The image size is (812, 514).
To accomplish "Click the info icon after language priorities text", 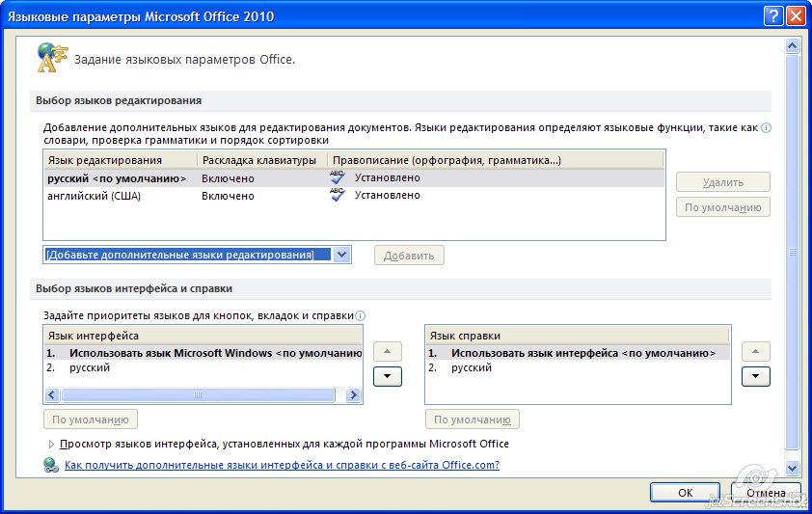I will click(x=361, y=315).
